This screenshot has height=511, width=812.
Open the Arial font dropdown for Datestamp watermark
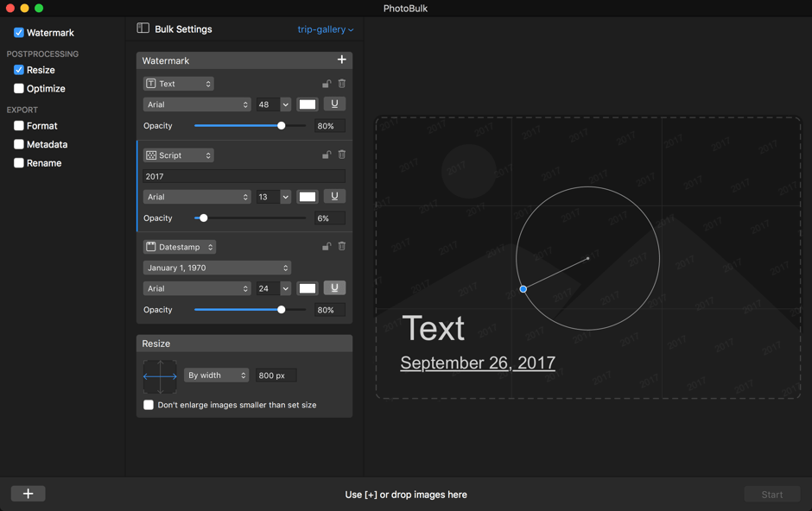[x=197, y=288]
